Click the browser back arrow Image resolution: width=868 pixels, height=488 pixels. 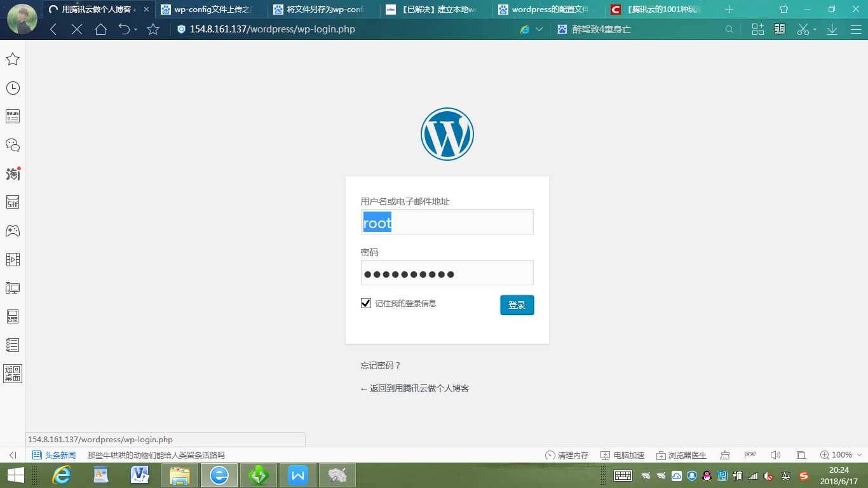(x=53, y=29)
